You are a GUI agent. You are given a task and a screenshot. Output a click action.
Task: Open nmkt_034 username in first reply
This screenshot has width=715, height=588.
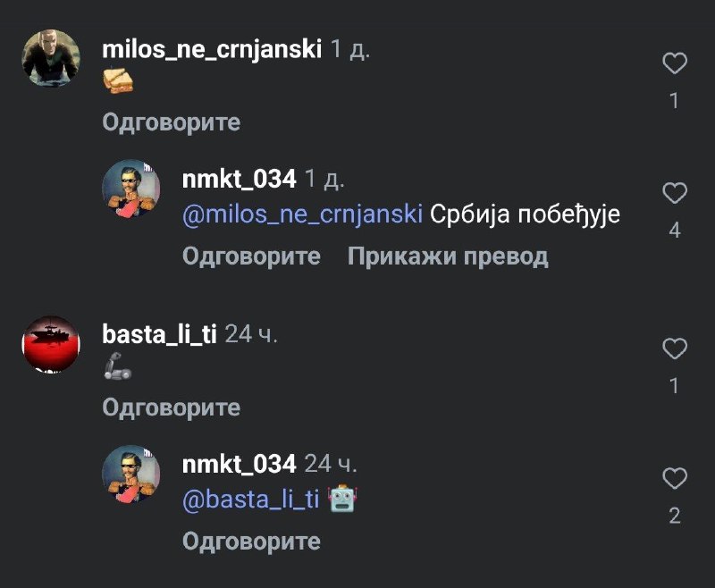(x=239, y=179)
